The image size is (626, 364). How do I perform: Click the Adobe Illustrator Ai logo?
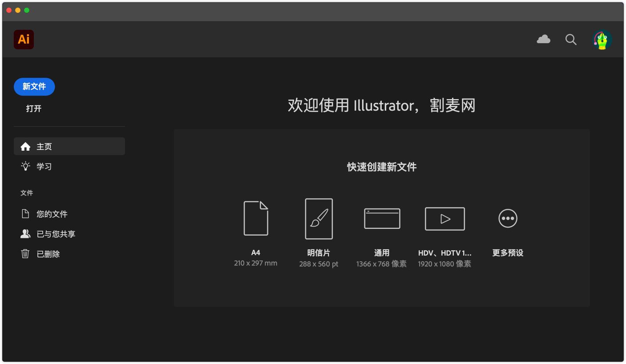click(24, 40)
